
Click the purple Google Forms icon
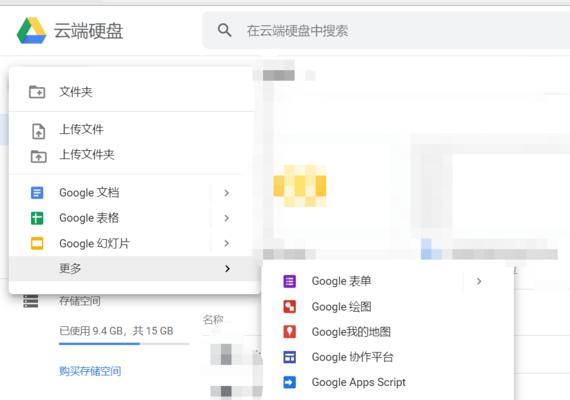click(289, 281)
